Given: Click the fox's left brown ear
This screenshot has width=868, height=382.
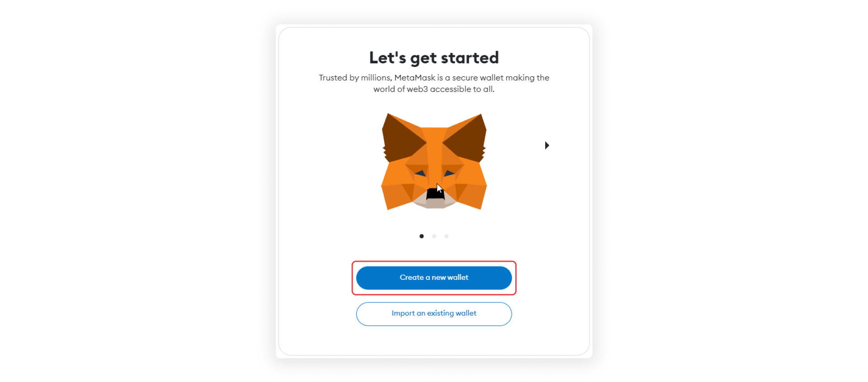Looking at the screenshot, I should 402,138.
